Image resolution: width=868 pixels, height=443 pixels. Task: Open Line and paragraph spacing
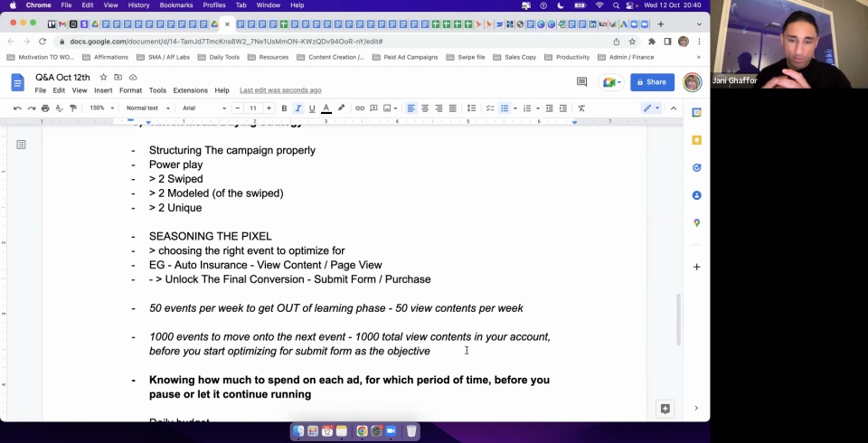tap(472, 108)
